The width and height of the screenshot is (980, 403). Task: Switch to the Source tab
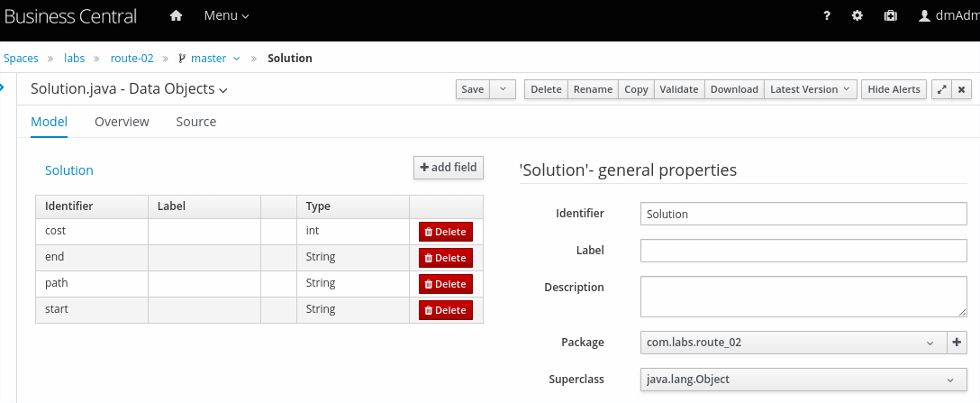coord(195,122)
